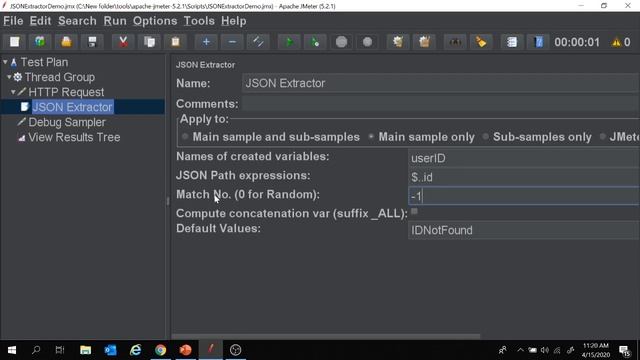
Task: Toggle Compute concatenation var checkbox
Action: tap(414, 211)
